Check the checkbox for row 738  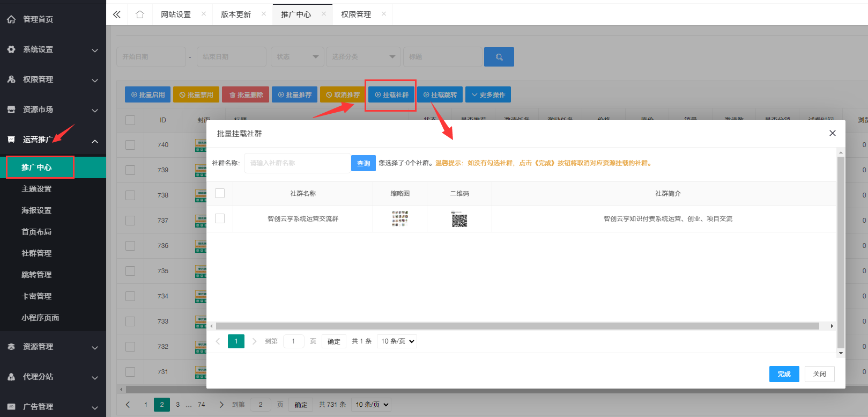[130, 195]
